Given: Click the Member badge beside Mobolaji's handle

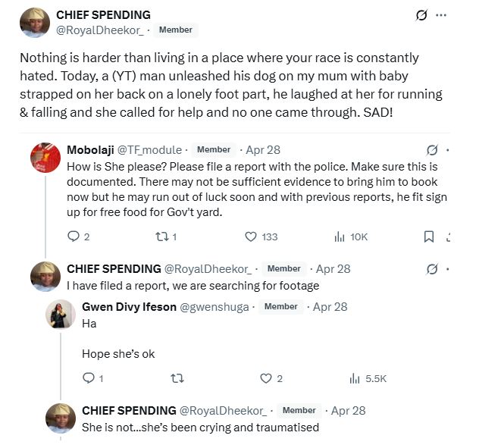Looking at the screenshot, I should [x=214, y=150].
